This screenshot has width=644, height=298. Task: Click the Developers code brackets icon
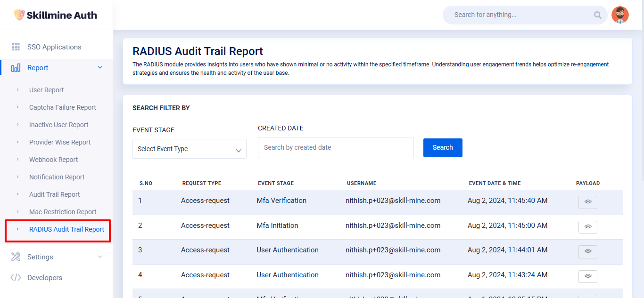pyautogui.click(x=16, y=278)
